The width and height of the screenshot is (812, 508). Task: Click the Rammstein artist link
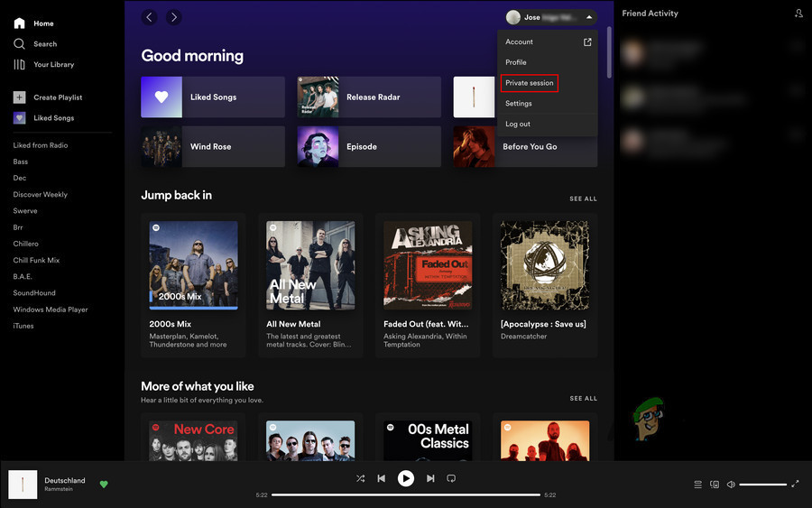click(x=59, y=489)
